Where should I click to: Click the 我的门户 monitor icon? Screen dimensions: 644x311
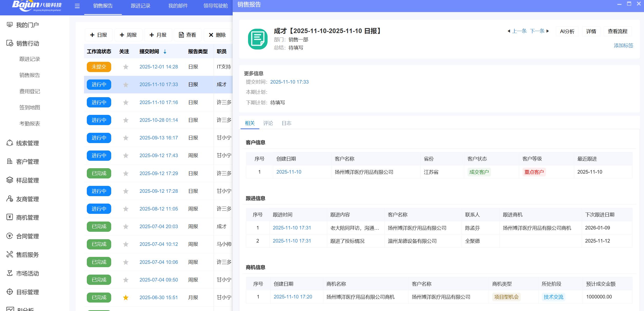(10, 25)
